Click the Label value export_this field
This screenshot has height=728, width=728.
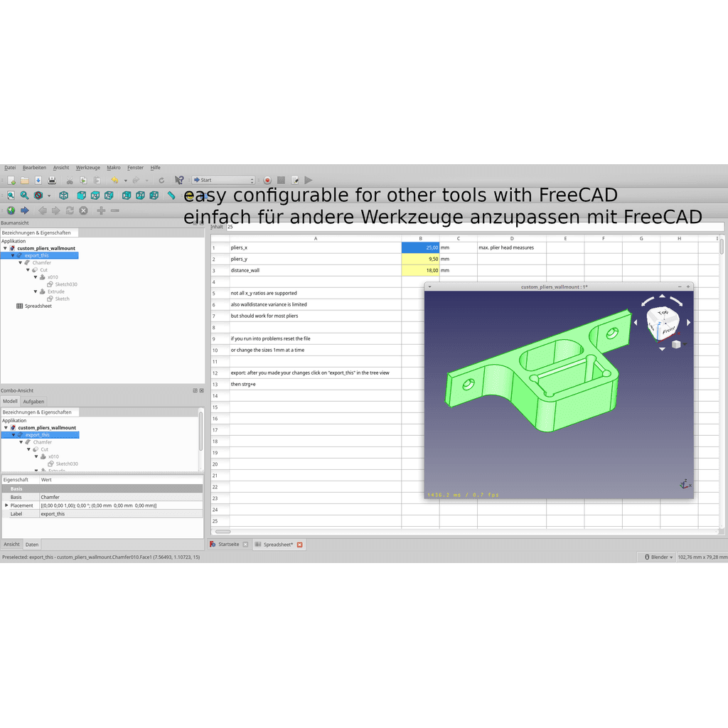pos(121,514)
